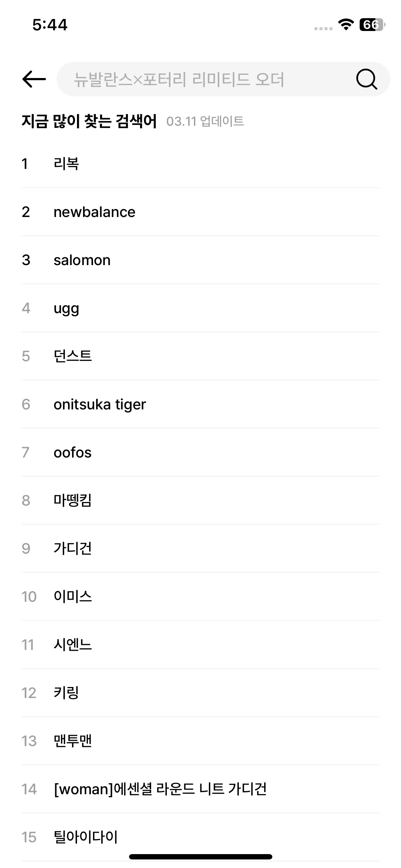This screenshot has width=401, height=868.
Task: Open the salomon search term
Action: pos(200,260)
